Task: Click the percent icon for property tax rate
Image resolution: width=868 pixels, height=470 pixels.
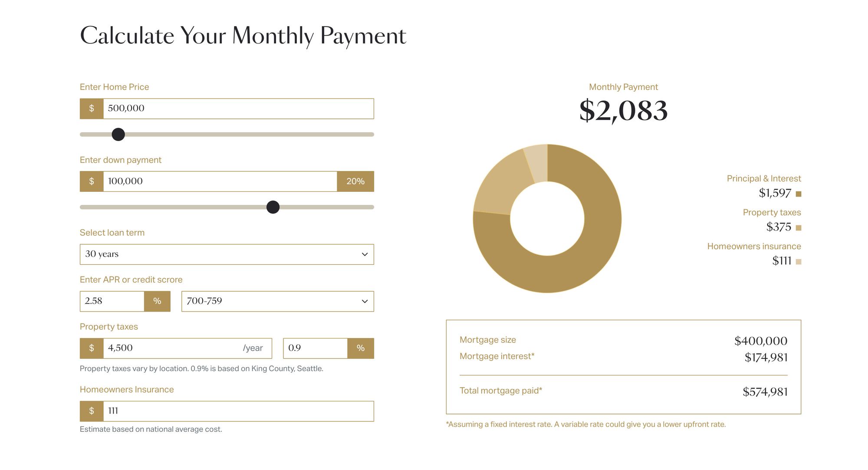Action: [x=361, y=348]
